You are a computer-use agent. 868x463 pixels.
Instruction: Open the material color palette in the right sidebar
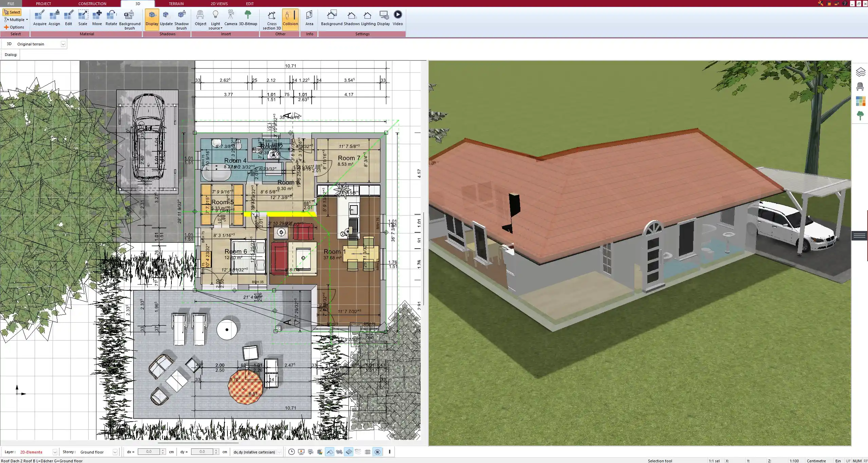[x=861, y=101]
